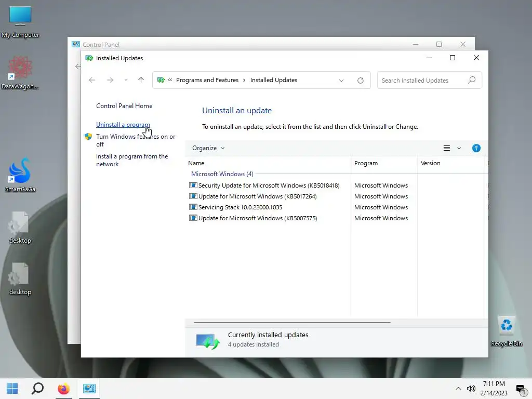
Task: Click the shield icon beside Windows features
Action: pos(88,137)
